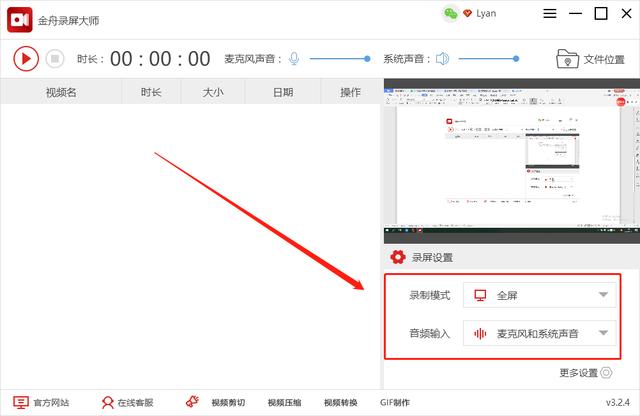Click the screen preview thumbnail
The width and height of the screenshot is (640, 416).
511,161
